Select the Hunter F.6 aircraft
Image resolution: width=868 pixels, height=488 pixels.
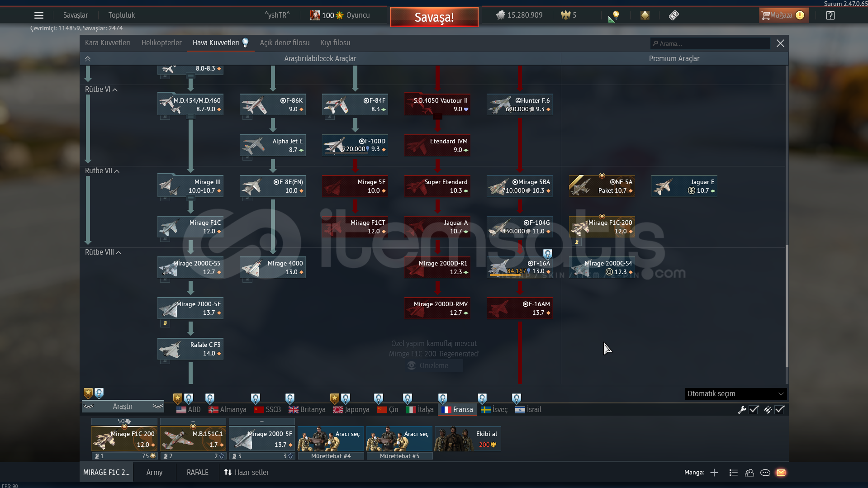(520, 104)
